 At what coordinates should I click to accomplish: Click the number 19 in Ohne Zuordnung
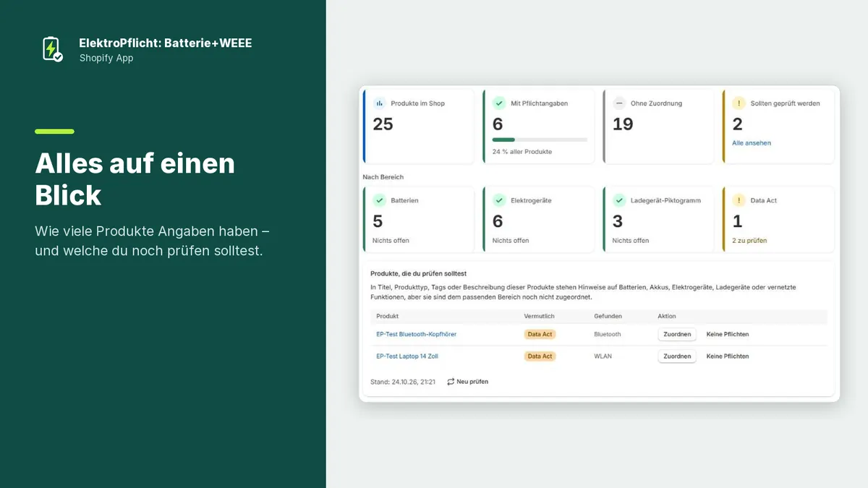(x=623, y=124)
